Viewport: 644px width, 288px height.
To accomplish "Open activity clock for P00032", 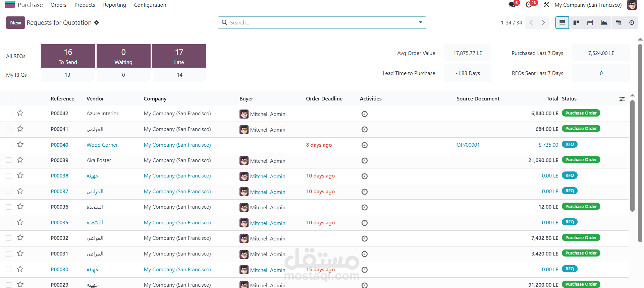I will tap(365, 238).
